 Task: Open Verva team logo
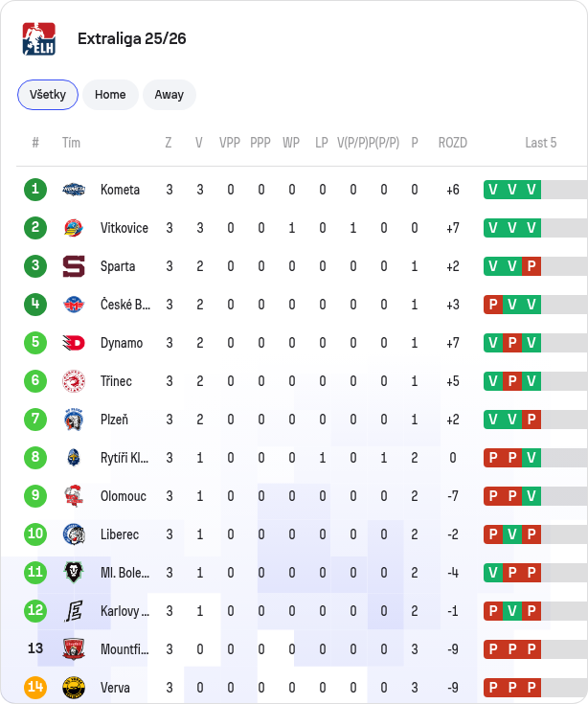point(74,688)
